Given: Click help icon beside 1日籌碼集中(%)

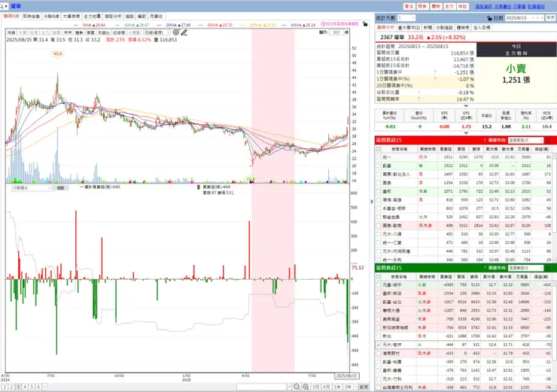Looking at the screenshot, I should point(435,79).
